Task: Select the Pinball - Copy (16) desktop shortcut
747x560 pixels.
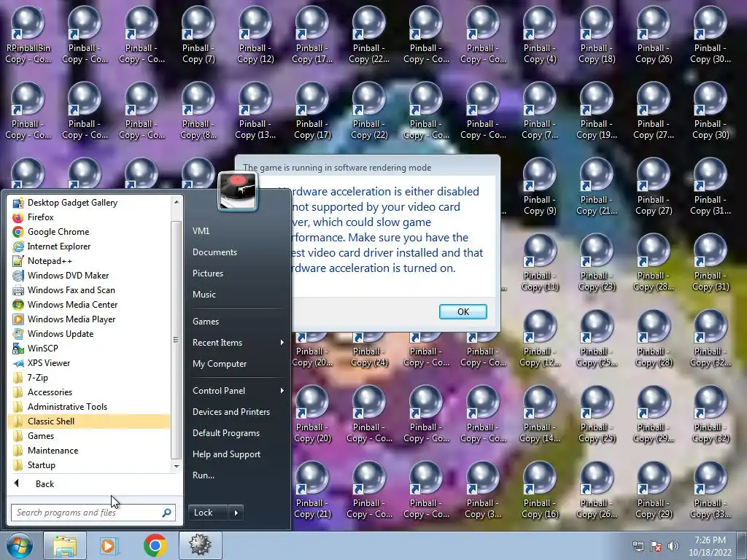Action: pos(540,491)
